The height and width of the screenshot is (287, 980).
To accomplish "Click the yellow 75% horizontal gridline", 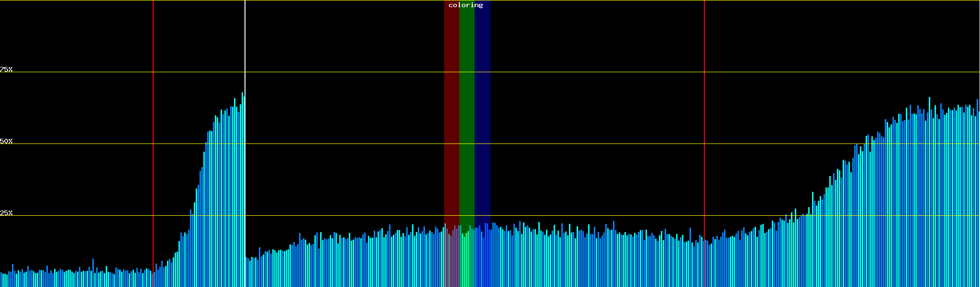I will pos(574,72).
